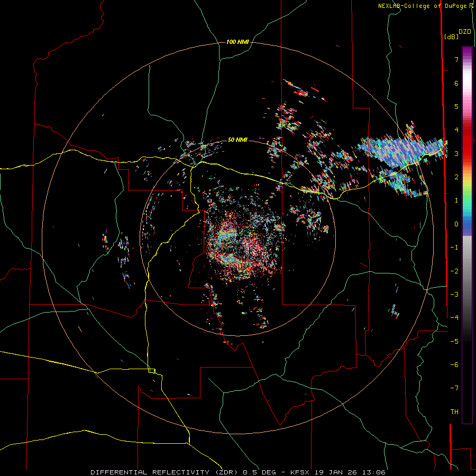Viewport: 476px width, 476px height.
Task: Click the product title caption at bottom
Action: [x=238, y=472]
